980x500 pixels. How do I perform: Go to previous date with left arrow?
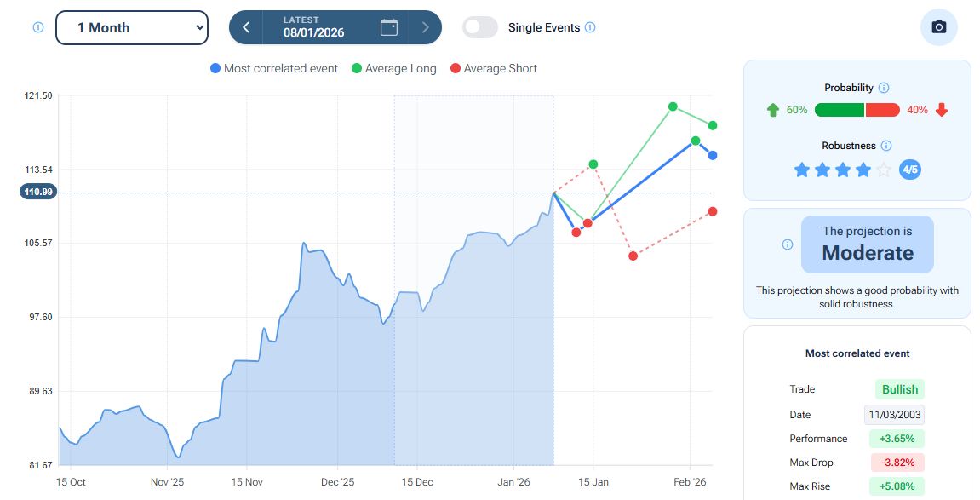click(x=246, y=27)
